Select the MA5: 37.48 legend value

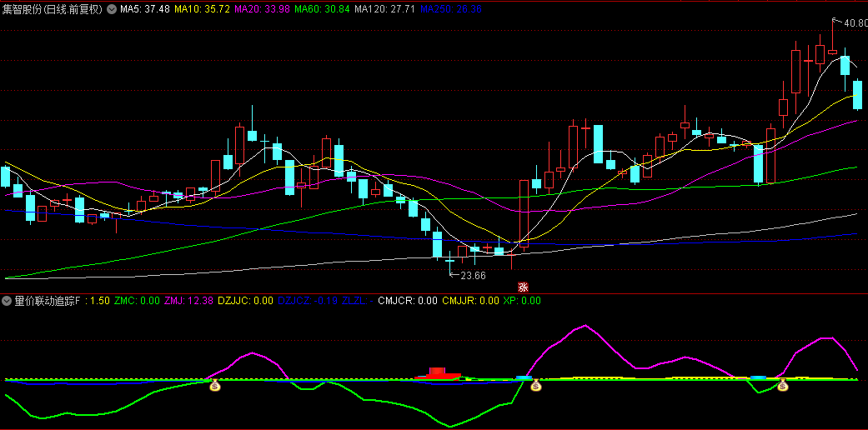[x=145, y=9]
